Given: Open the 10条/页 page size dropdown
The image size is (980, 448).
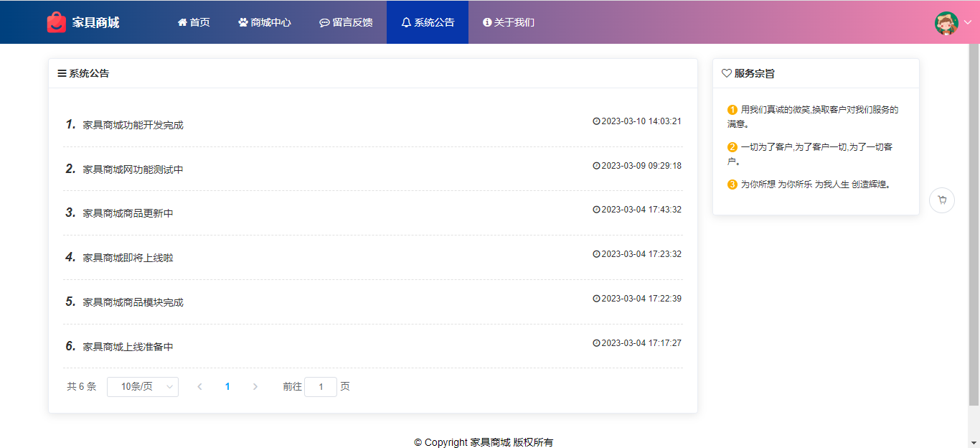Looking at the screenshot, I should tap(143, 387).
